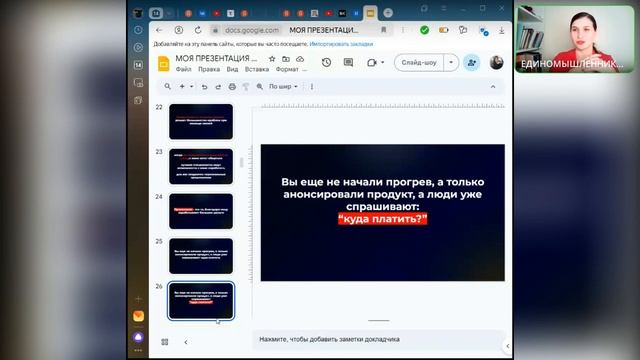Screen dimensions: 640x360
Task: Click the bookmark icon in address bar
Action: click(x=384, y=30)
